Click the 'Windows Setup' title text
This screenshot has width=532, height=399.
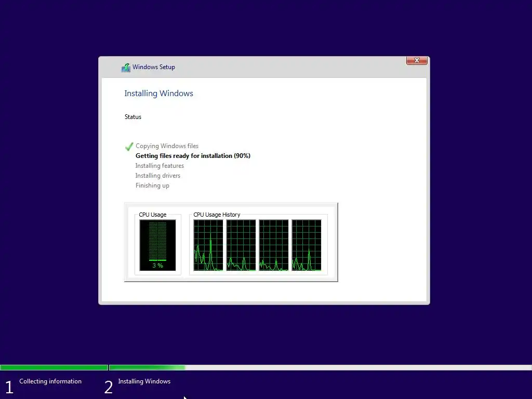[x=154, y=67]
